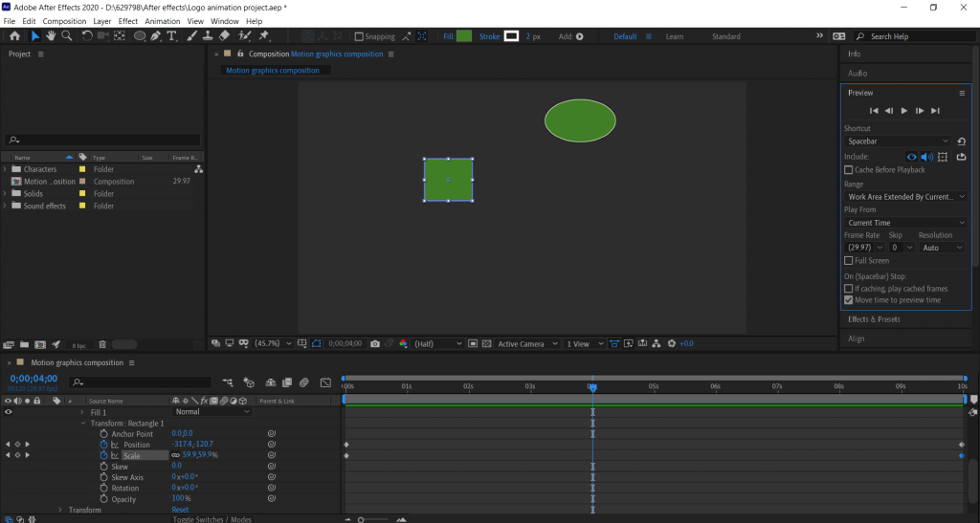Select the Hand tool
The height and width of the screenshot is (523, 980).
51,36
